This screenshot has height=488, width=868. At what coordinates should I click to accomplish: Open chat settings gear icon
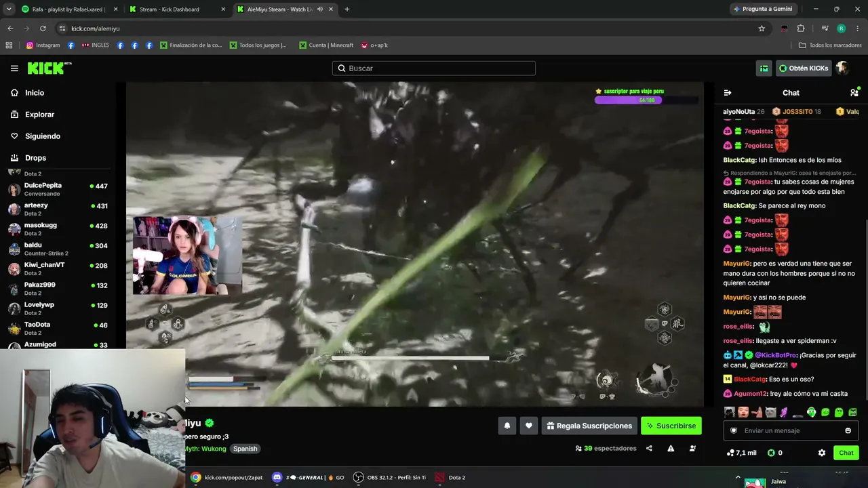[822, 453]
